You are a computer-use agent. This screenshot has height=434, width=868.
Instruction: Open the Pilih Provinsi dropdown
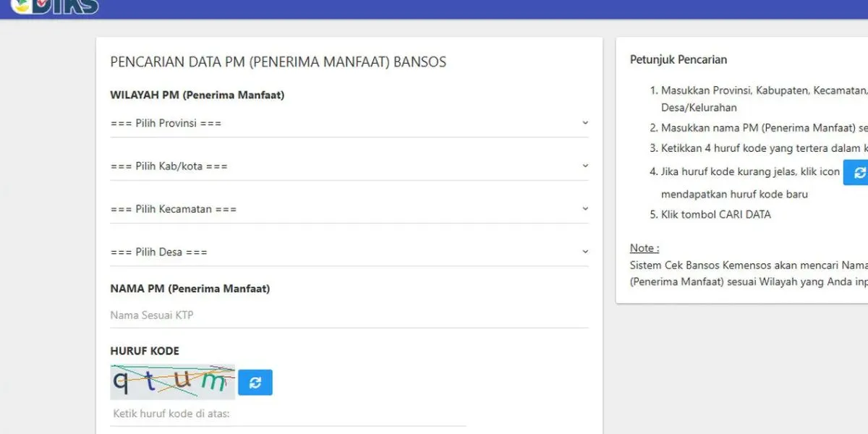click(349, 124)
